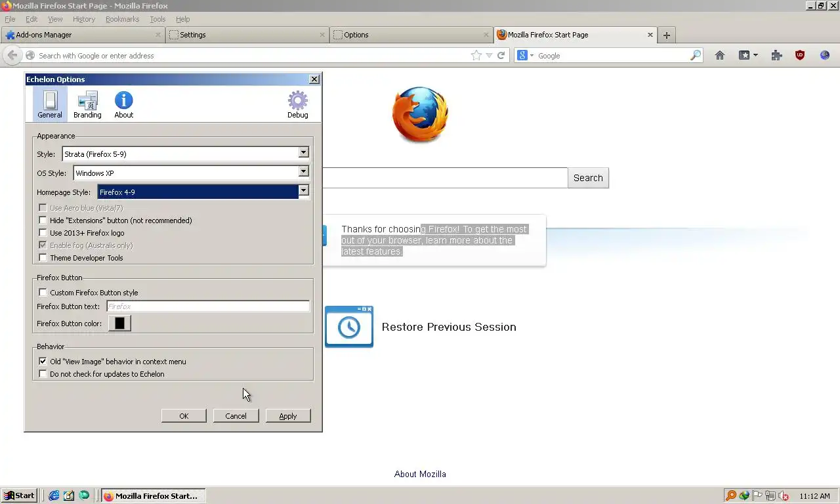Open the Firefox Button color picker swatch
Viewport: 840px width, 504px height.
(119, 324)
